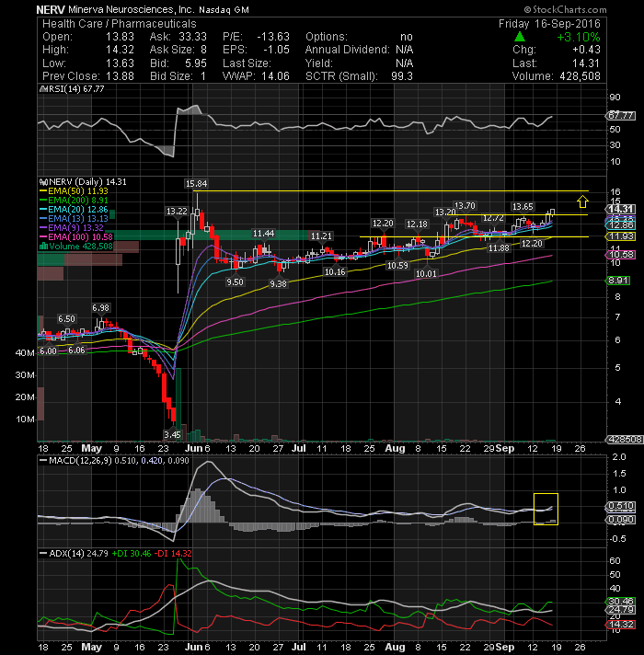
Task: Click the High value 14.32
Action: click(x=120, y=50)
